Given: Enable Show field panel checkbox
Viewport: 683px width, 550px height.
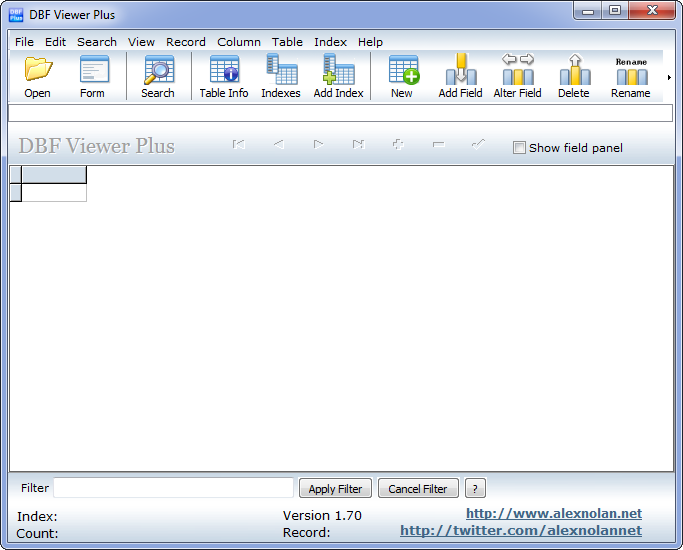Looking at the screenshot, I should (519, 148).
